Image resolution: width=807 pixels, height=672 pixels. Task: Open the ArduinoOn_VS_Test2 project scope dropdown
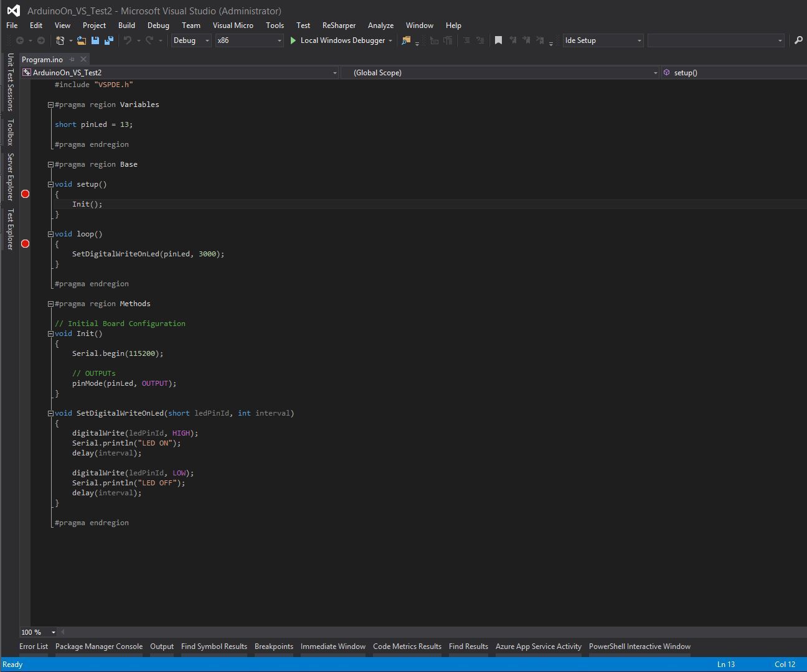(x=179, y=73)
